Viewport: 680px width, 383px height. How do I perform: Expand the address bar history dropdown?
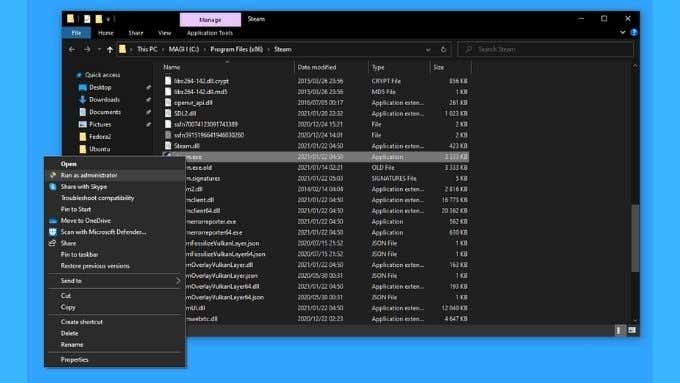point(428,49)
